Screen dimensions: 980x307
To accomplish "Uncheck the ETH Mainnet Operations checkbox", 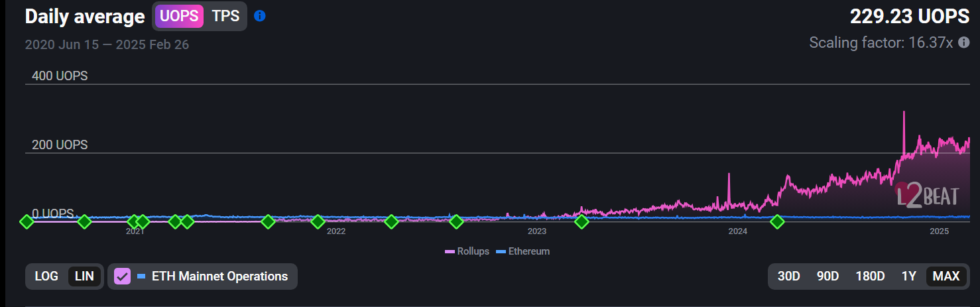I will coord(122,276).
